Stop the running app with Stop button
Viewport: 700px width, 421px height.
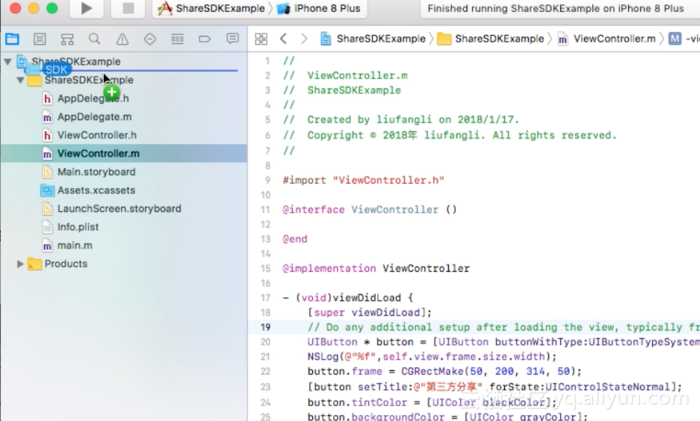(128, 8)
